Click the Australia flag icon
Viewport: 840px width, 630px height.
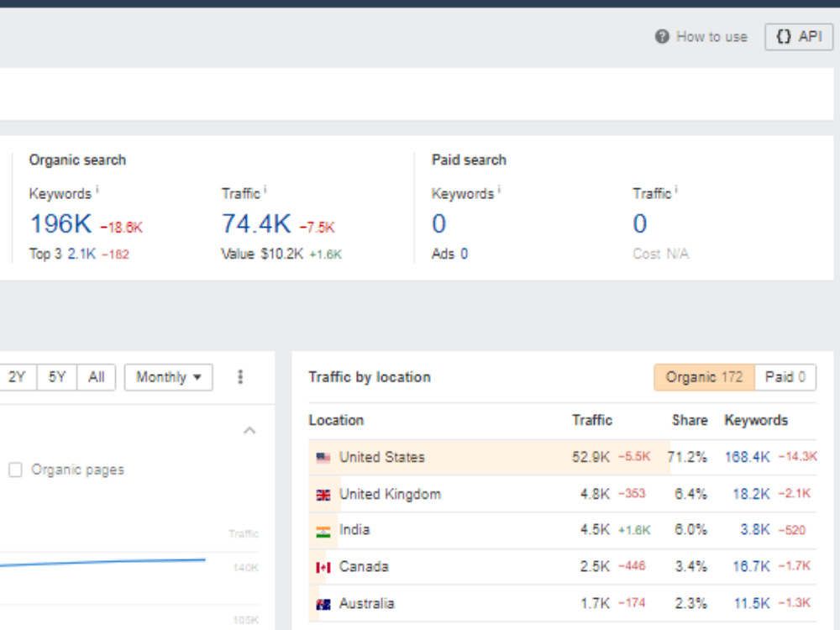tap(323, 604)
